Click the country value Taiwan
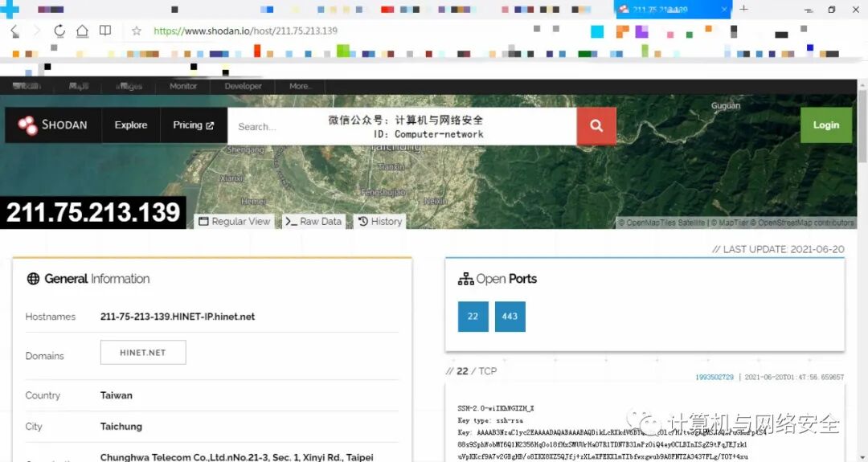Screen dimensions: 868x462 click(117, 395)
